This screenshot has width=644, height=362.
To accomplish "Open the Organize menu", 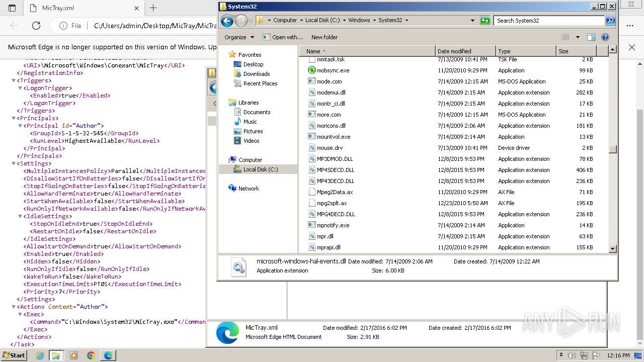I will click(239, 37).
